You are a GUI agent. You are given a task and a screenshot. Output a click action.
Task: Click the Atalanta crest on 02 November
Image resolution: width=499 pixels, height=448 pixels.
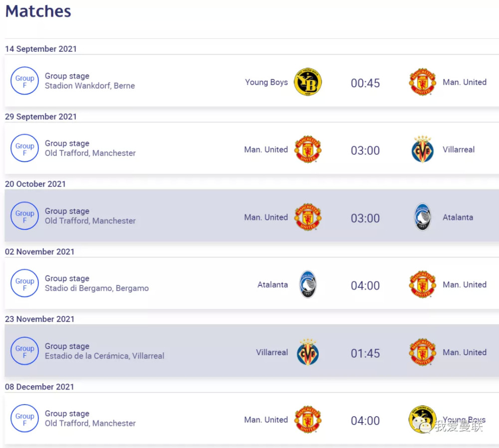pos(308,284)
